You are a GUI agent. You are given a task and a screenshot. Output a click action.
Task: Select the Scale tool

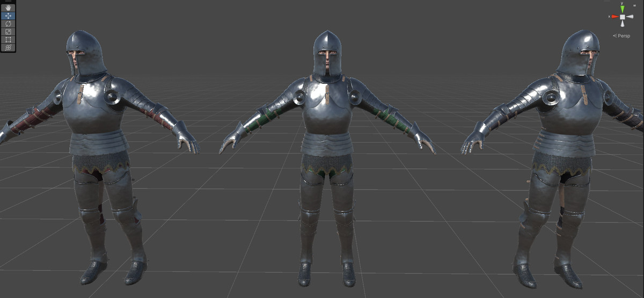coord(8,32)
